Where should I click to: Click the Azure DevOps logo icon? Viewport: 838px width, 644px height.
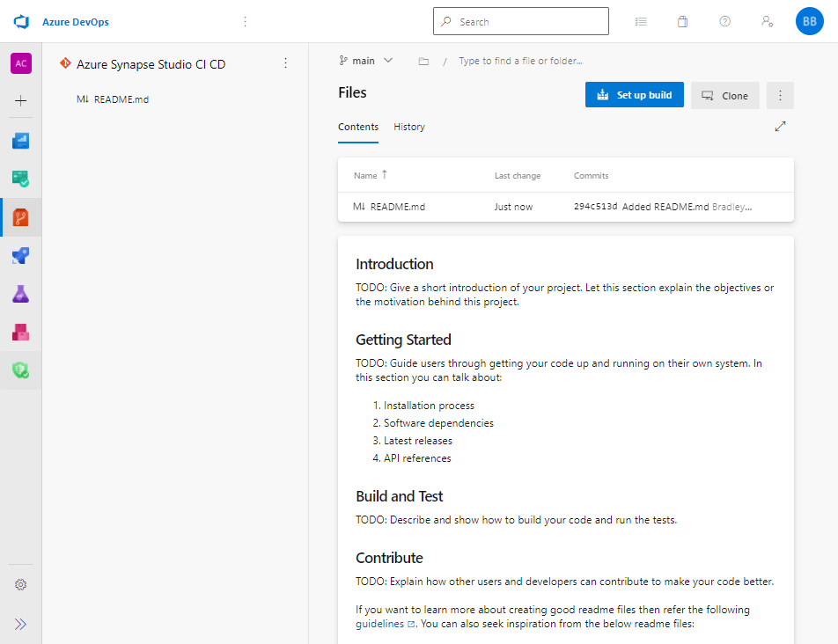tap(21, 22)
